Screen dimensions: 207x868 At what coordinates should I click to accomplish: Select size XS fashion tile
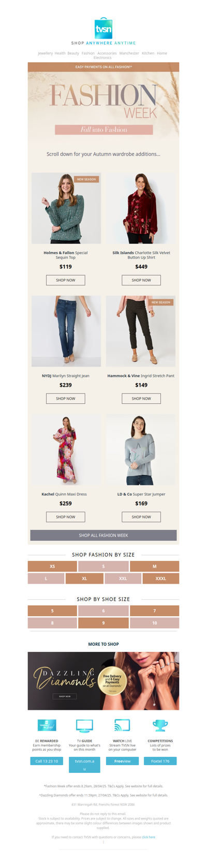(52, 567)
